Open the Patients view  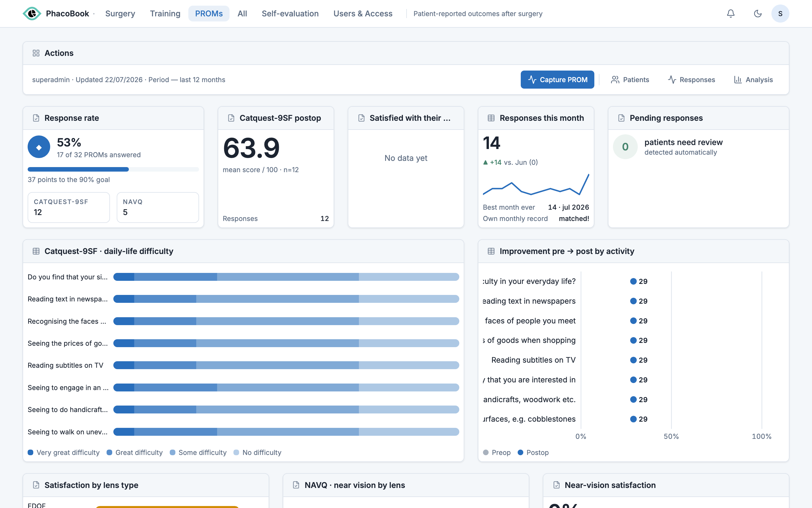[x=630, y=80]
